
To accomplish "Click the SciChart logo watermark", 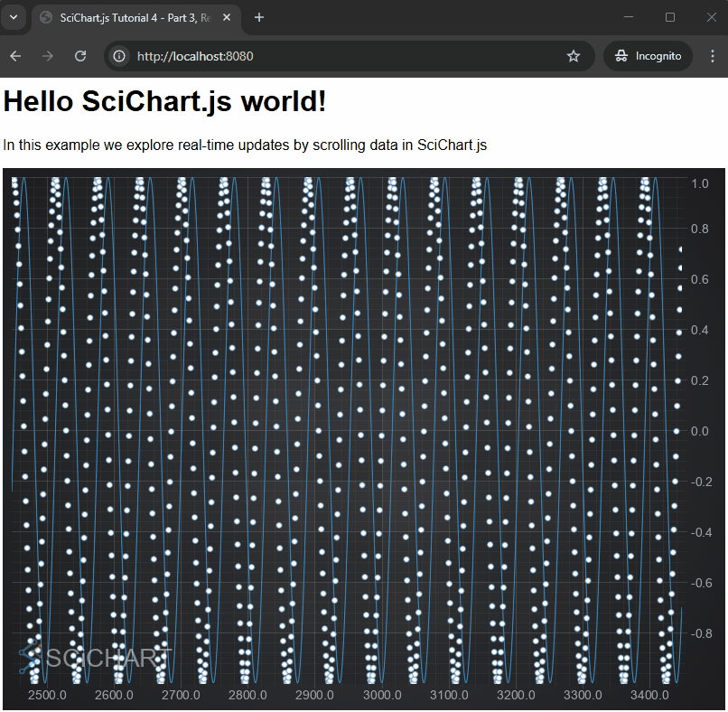I will [x=95, y=659].
